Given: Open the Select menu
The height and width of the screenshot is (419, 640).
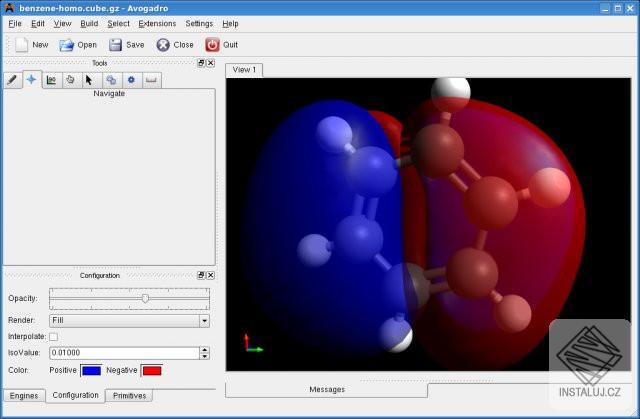Looking at the screenshot, I should (118, 24).
